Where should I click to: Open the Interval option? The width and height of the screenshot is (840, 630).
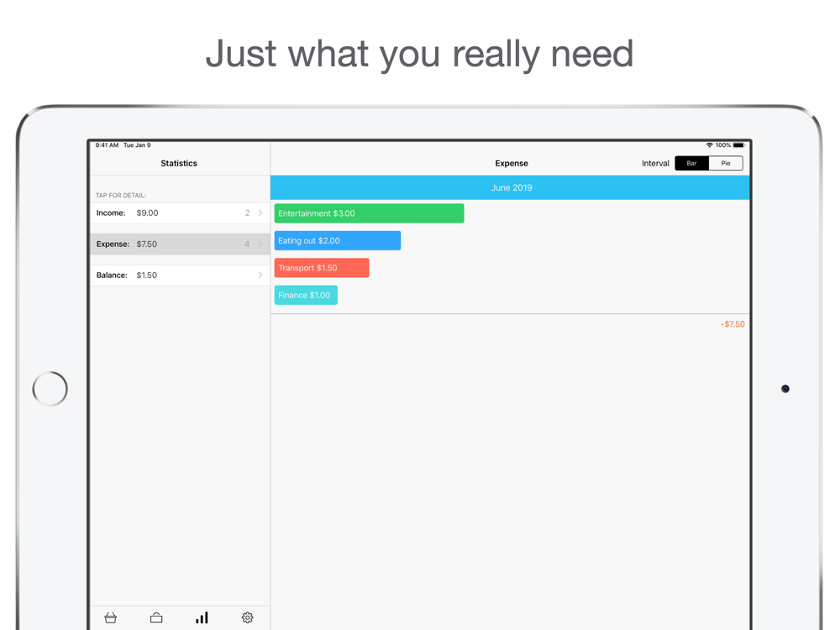pos(655,164)
